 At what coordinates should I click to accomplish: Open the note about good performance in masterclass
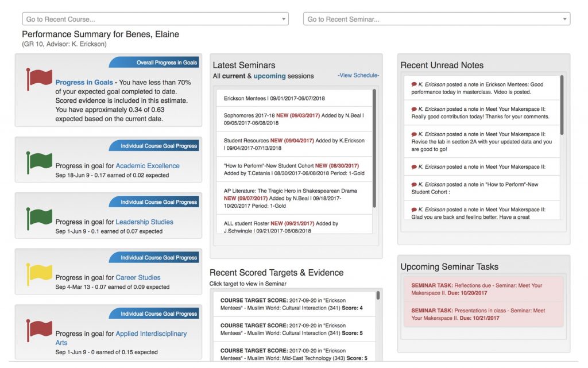point(482,88)
